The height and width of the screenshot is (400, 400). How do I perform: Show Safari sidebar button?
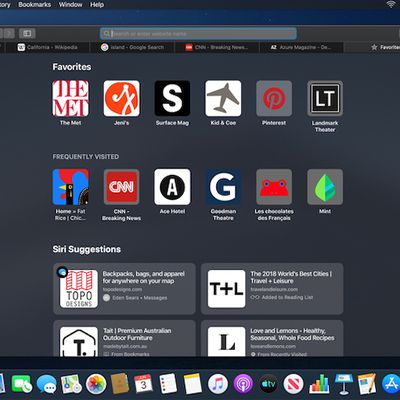(x=27, y=33)
